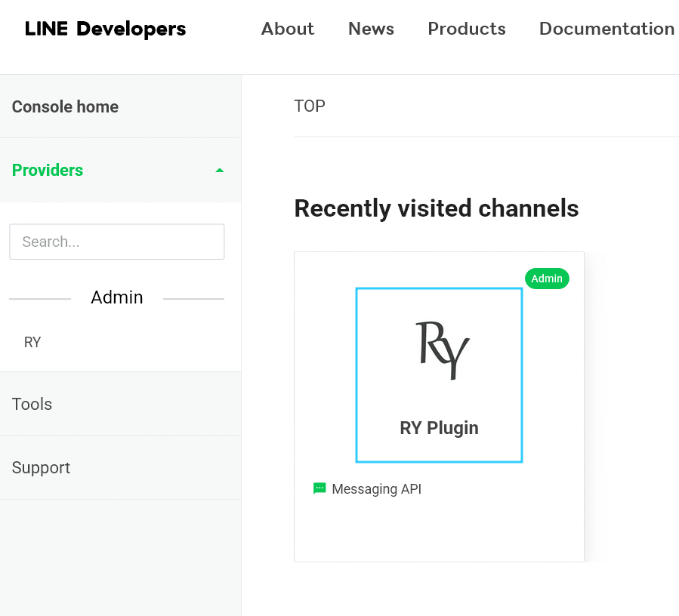
Task: Focus the provider Search field
Action: click(116, 242)
